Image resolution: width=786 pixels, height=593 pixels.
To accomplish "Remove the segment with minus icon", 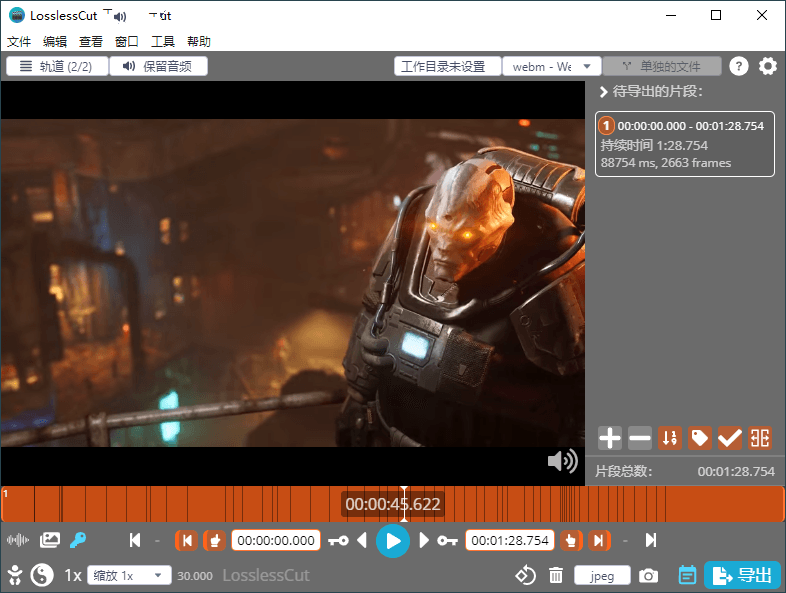I will [x=640, y=438].
